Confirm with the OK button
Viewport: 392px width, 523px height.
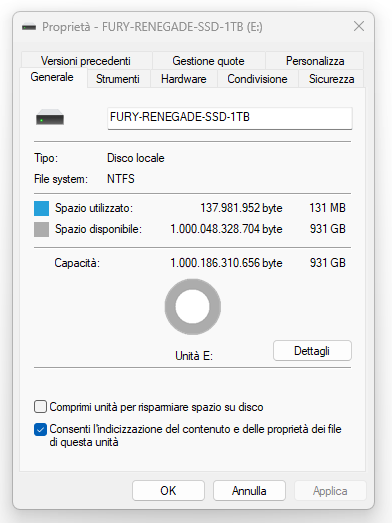click(x=168, y=491)
